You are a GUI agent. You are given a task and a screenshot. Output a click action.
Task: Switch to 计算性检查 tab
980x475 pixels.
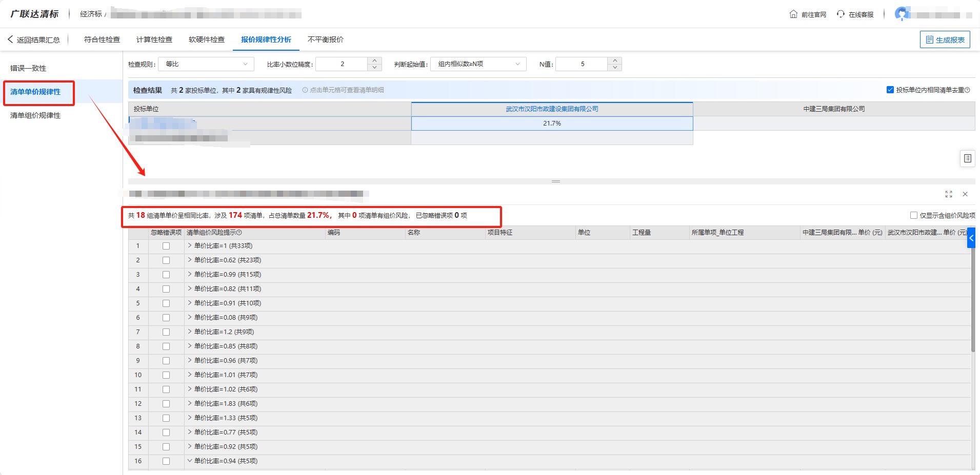(154, 39)
